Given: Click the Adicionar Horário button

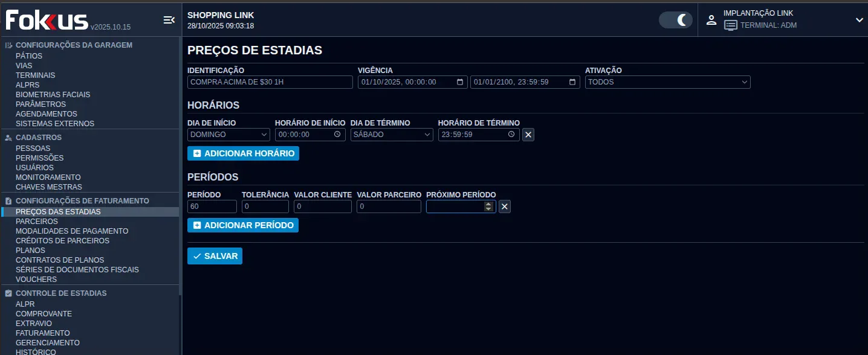Looking at the screenshot, I should coord(243,153).
